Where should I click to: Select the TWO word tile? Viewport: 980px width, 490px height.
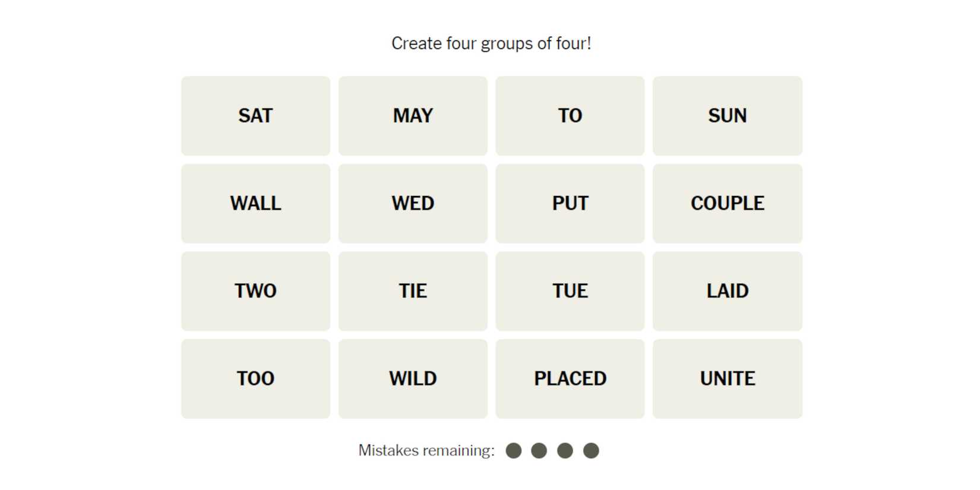[255, 291]
